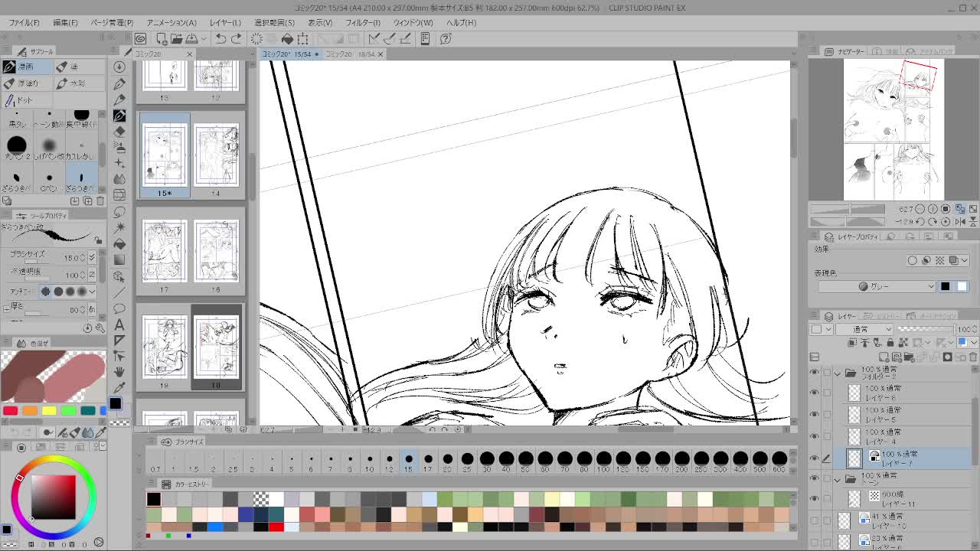Delete sub tool with trash icon
Viewport: 980px width, 551px height.
point(100,201)
